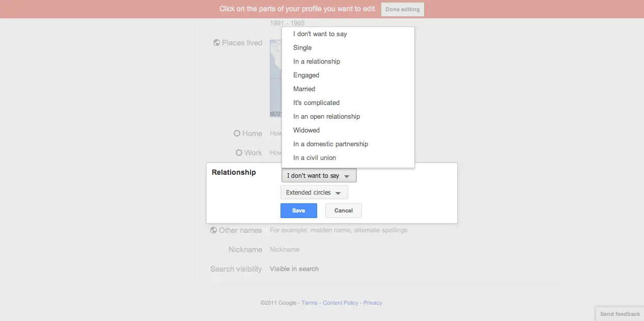The width and height of the screenshot is (644, 321).
Task: Select 'Engaged' relationship status
Action: (x=306, y=75)
